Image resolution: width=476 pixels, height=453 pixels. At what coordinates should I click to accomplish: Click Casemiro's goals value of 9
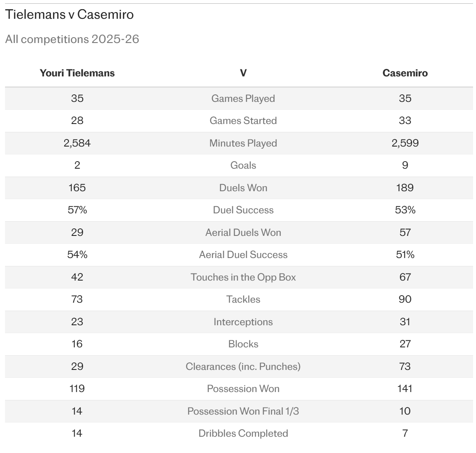pos(405,165)
